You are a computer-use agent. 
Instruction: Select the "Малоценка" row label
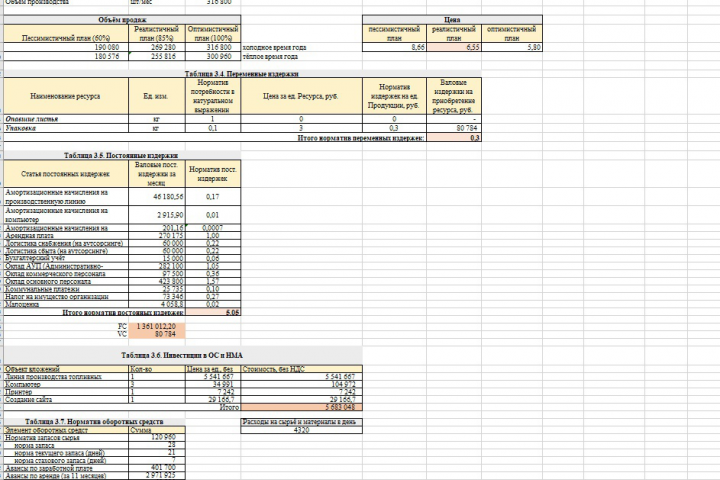click(x=66, y=304)
